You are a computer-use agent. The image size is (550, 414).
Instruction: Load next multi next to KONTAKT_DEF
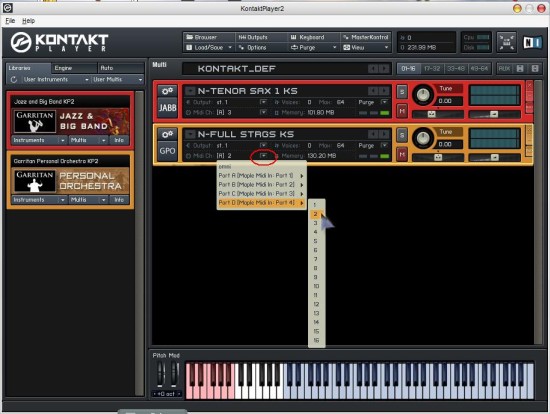coord(385,69)
